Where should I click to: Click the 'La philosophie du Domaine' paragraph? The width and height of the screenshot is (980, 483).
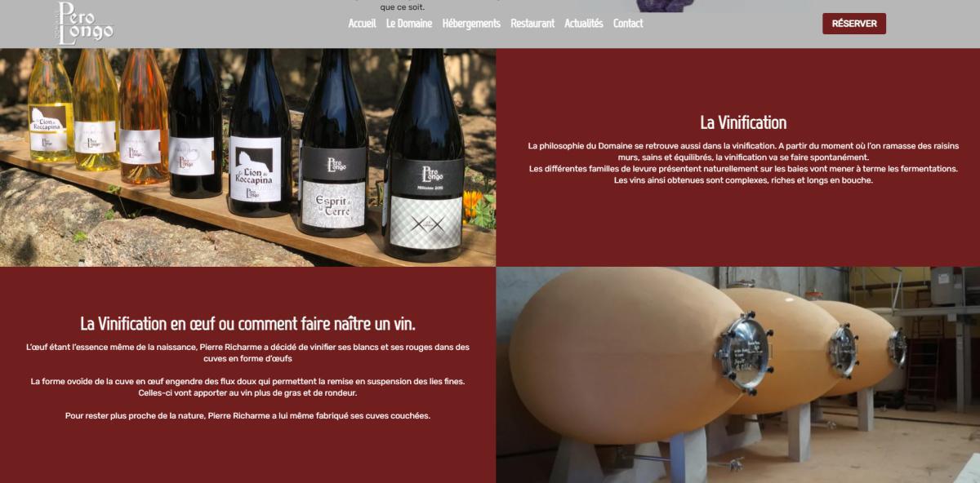tap(743, 163)
